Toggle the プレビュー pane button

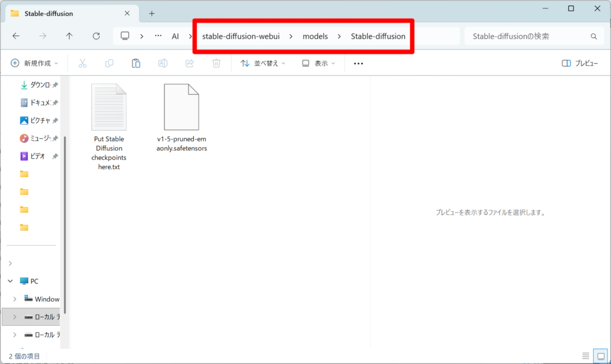tap(580, 63)
